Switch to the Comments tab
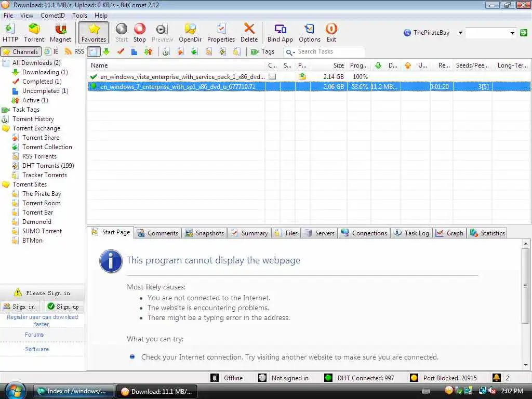The image size is (532, 399). (x=158, y=233)
